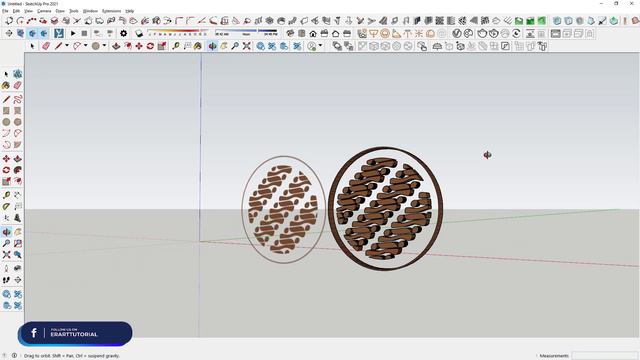Stop the animation with the stop button
The width and height of the screenshot is (640, 360).
coord(84,33)
